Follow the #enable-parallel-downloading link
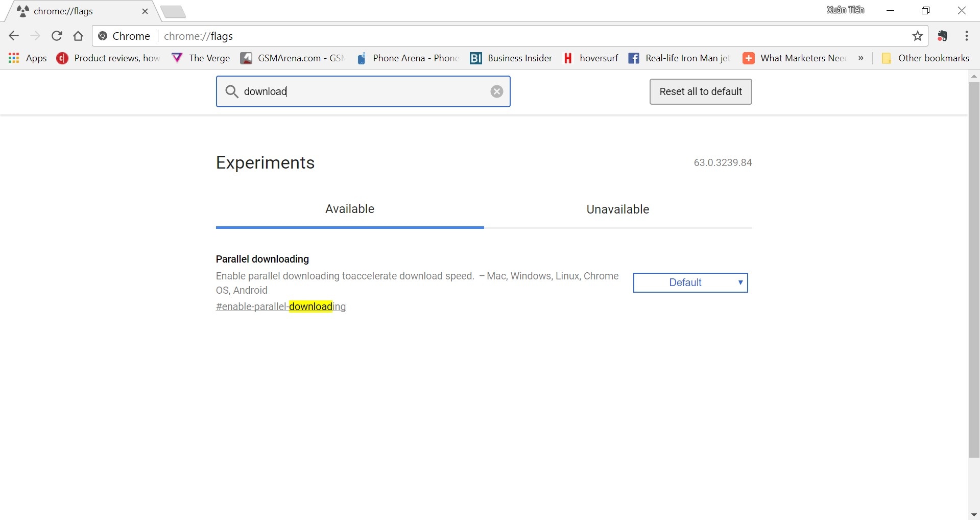This screenshot has height=520, width=980. [280, 306]
